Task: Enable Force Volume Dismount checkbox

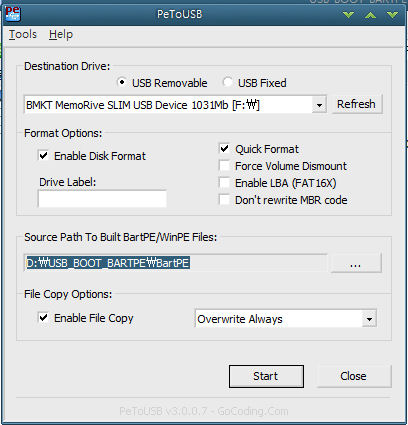Action: coord(224,166)
